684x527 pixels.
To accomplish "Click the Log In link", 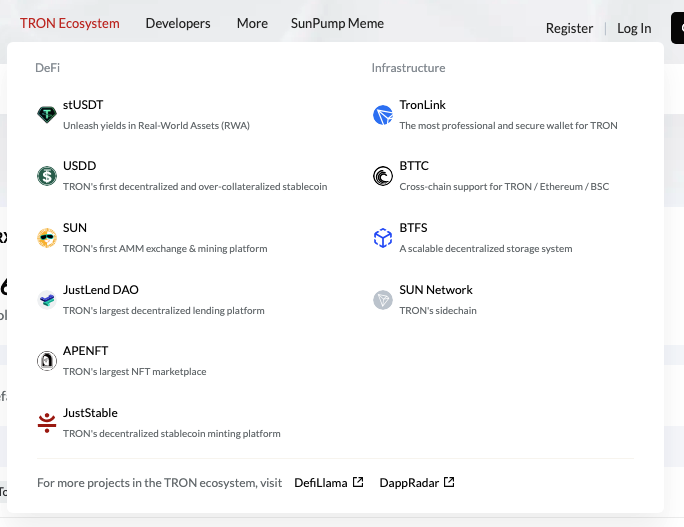I will coord(634,28).
